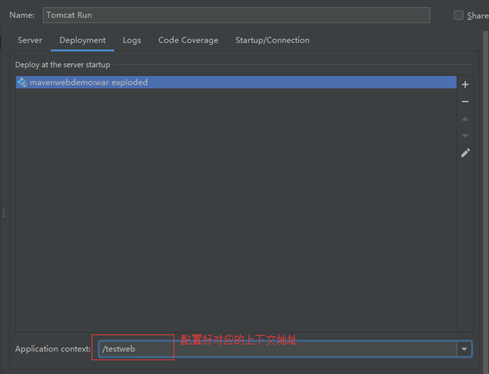Click the Share label text
The image size is (489, 374).
(478, 15)
